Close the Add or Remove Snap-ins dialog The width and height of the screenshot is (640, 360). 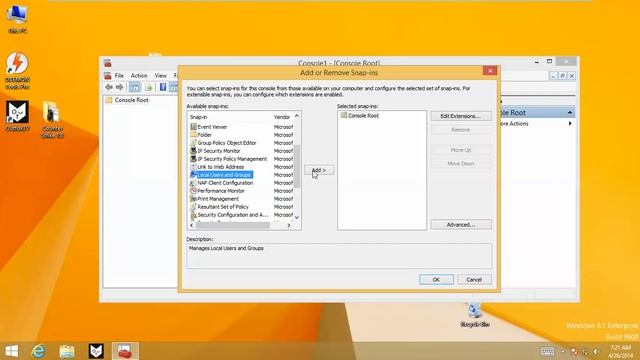click(x=490, y=71)
